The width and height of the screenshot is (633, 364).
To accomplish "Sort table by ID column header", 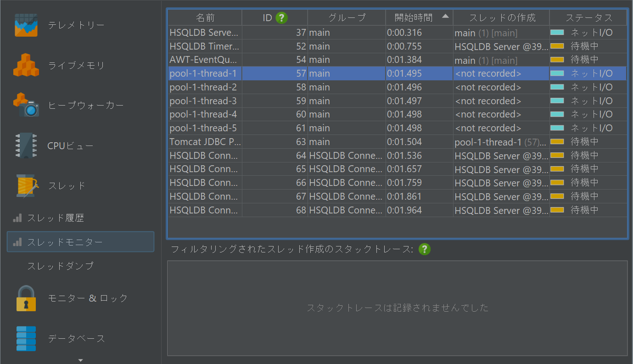I will [x=274, y=18].
